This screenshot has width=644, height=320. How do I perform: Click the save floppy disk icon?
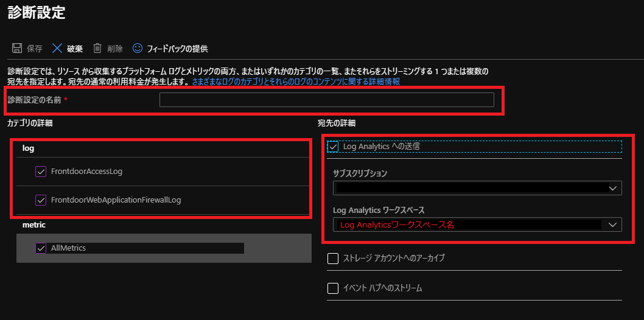point(17,49)
